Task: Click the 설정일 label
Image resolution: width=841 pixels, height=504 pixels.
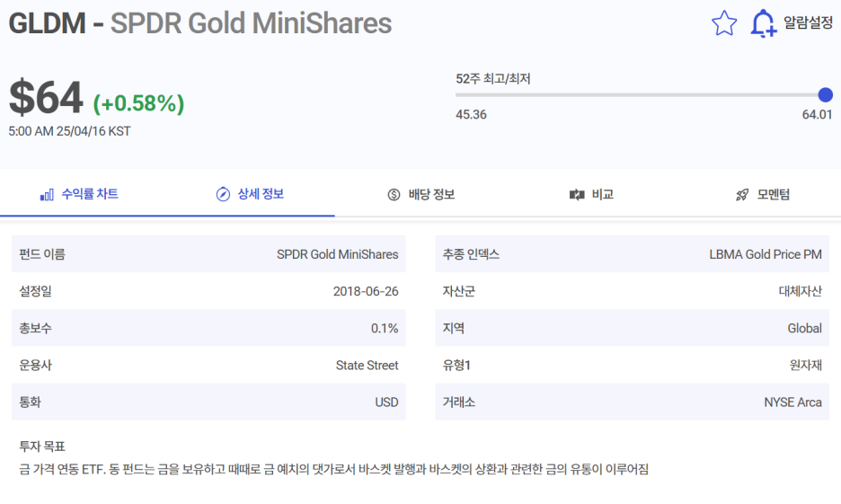Action: click(x=35, y=291)
